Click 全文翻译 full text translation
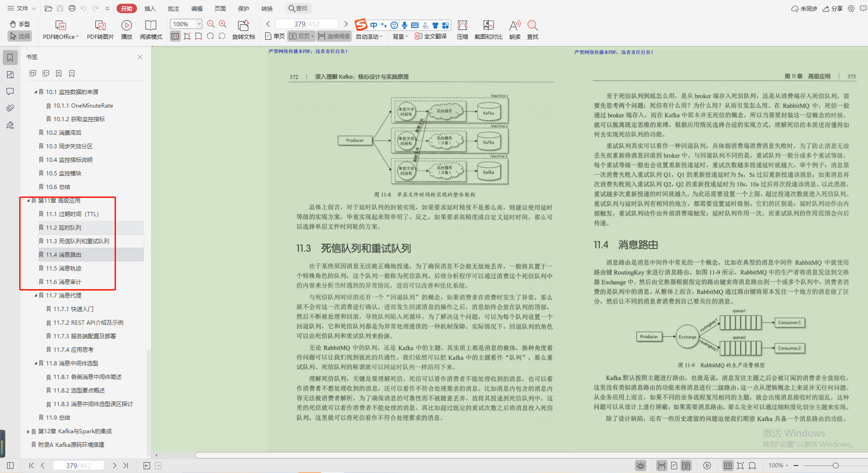868x473 pixels. pyautogui.click(x=431, y=36)
